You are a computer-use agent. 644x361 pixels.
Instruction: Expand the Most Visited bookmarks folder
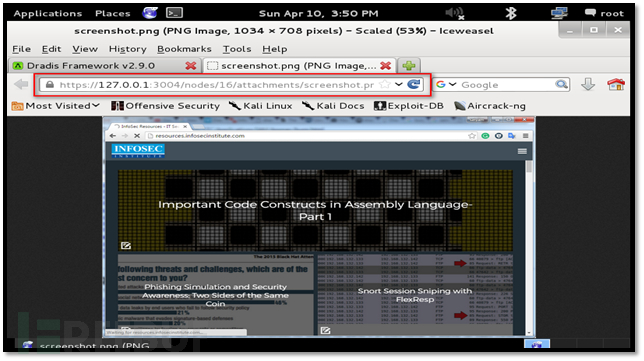click(56, 106)
